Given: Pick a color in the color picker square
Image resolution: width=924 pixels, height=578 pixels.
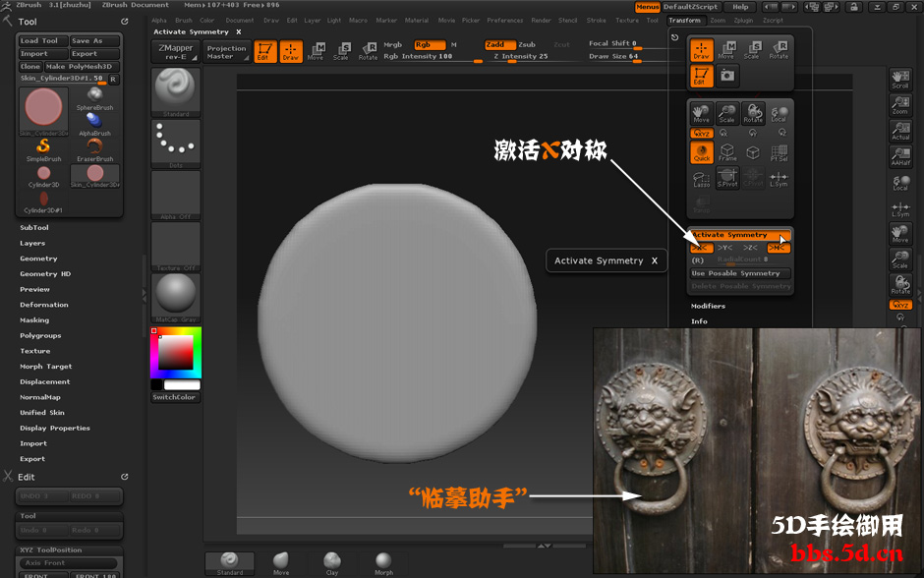Looking at the screenshot, I should 176,352.
